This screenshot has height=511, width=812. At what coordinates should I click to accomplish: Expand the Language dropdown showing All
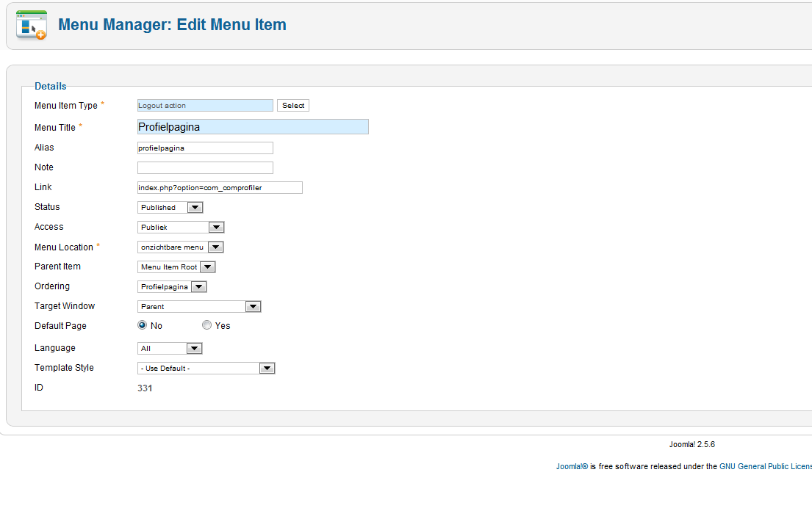pyautogui.click(x=170, y=349)
